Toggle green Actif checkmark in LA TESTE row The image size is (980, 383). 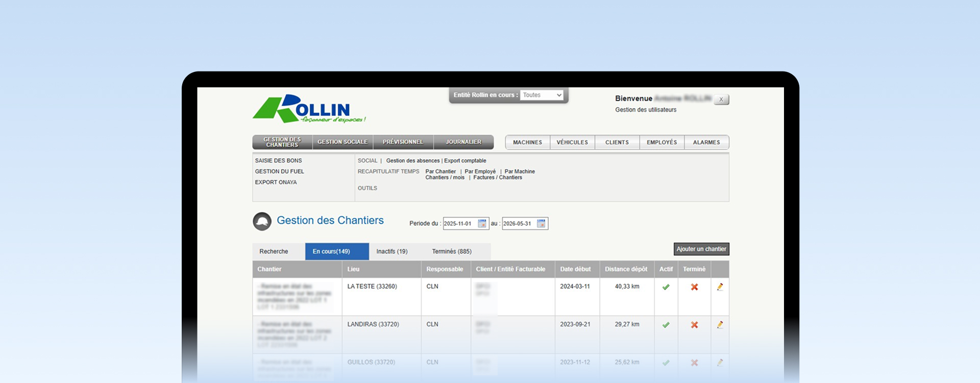click(666, 287)
